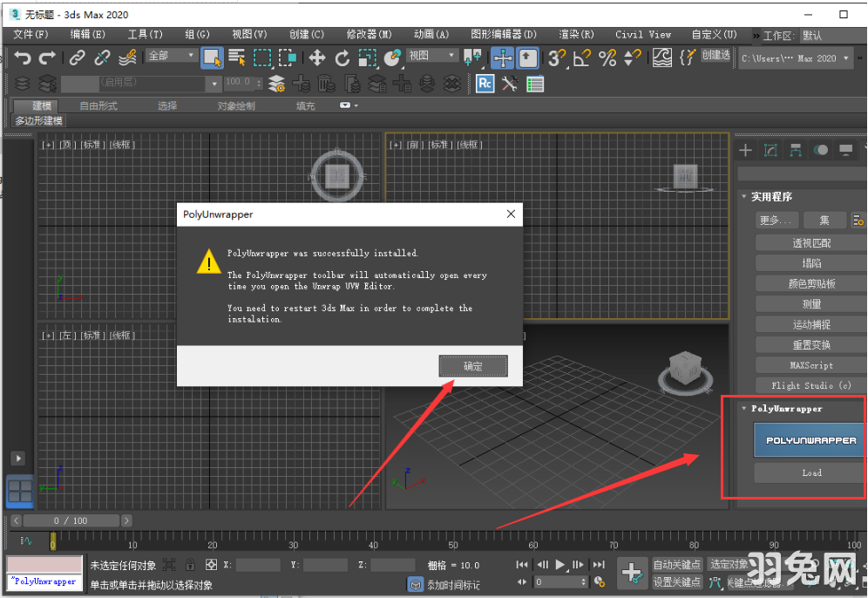Viewport: 868px width, 598px height.
Task: Switch to the Create panel plus icon
Action: [746, 150]
